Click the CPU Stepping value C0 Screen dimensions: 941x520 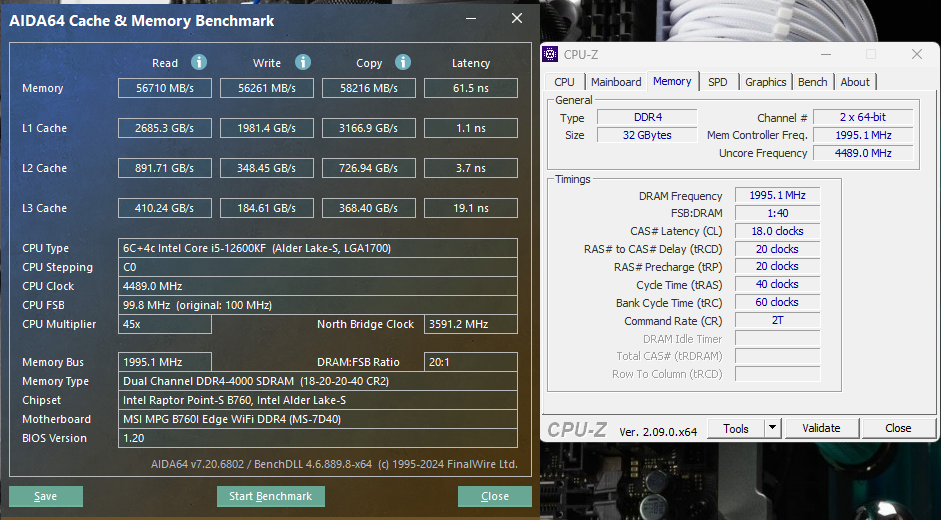317,267
